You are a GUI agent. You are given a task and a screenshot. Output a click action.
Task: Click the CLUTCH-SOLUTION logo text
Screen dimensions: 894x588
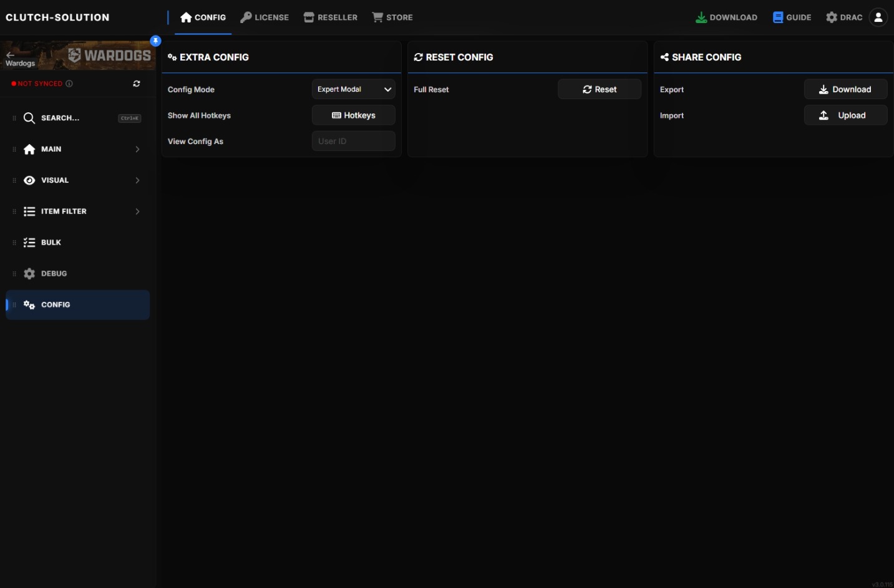[x=57, y=17]
